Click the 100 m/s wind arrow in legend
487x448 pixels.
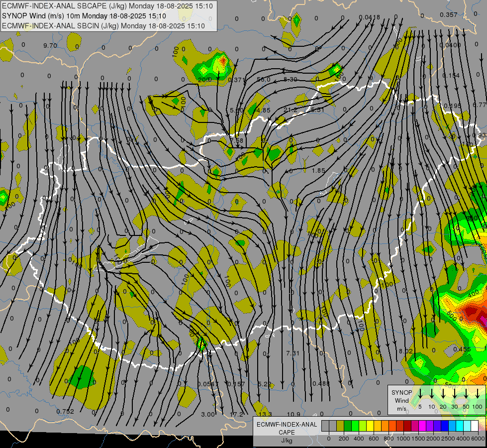pos(478,394)
